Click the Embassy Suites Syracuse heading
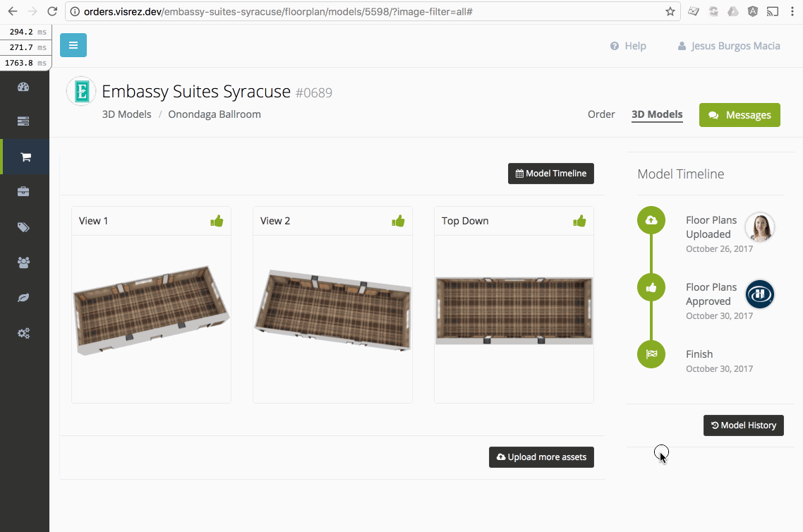Screen dimensions: 803x532 [x=196, y=91]
